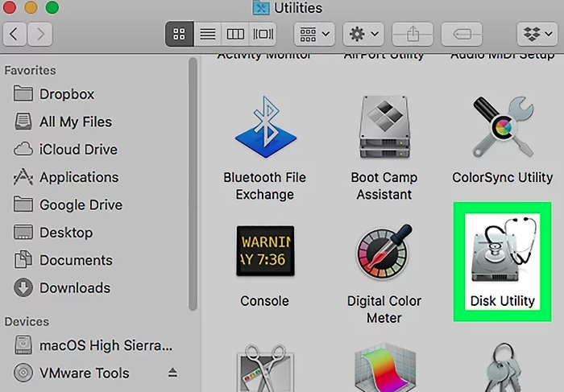Click the ColorSync Utility label

503,178
